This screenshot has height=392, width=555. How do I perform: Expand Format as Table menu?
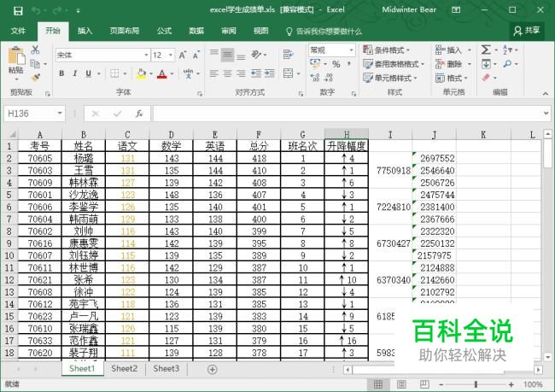point(394,64)
